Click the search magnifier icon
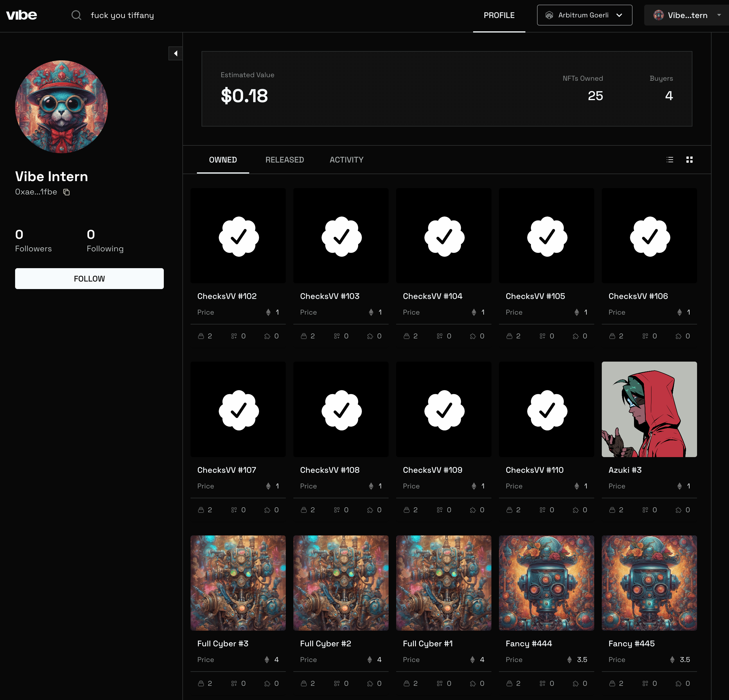 coord(76,15)
